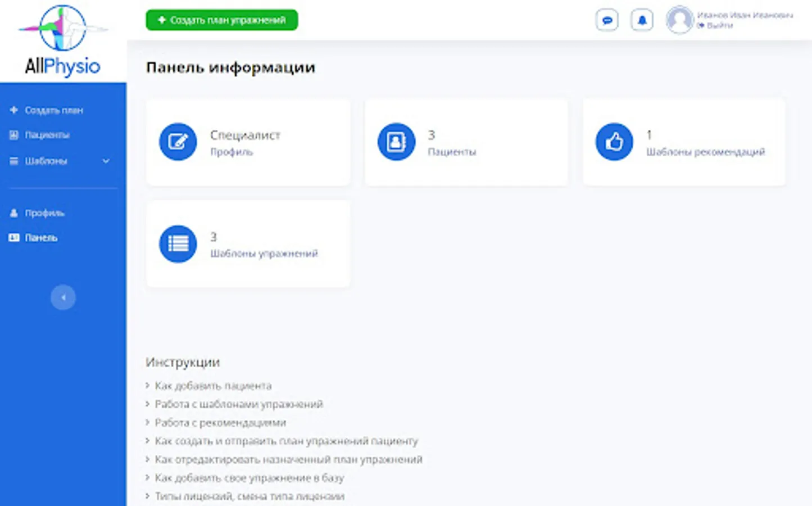812x506 pixels.
Task: Click the Выйти logout link
Action: [x=715, y=25]
